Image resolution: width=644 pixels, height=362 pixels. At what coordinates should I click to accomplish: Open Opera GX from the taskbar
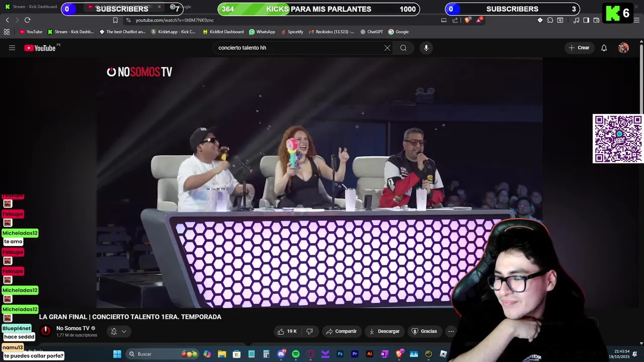pos(310,354)
